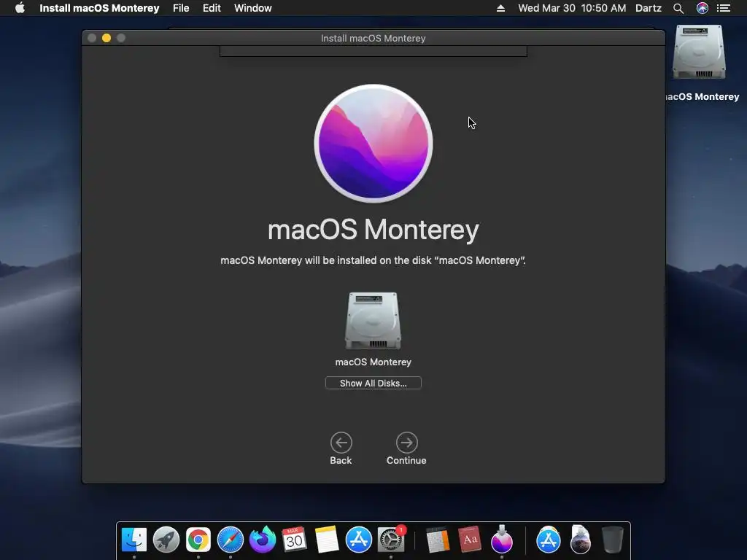Click the date and time in the menu bar

click(x=572, y=8)
